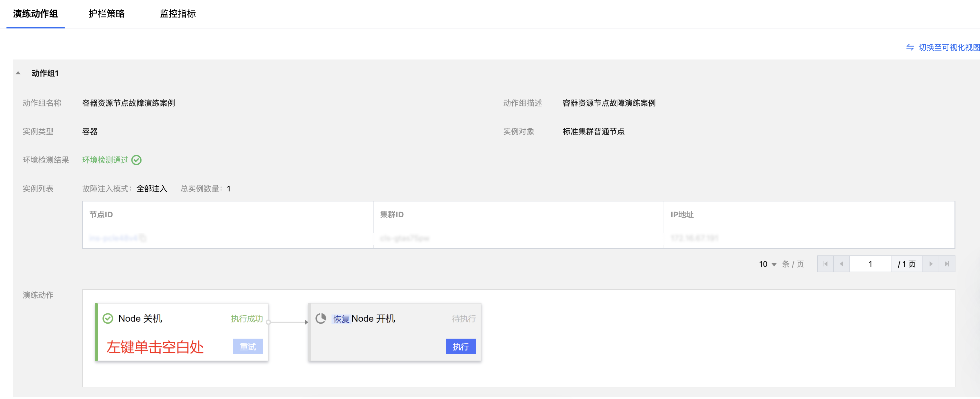This screenshot has height=399, width=980.
Task: Copy the node ID with copy icon
Action: pyautogui.click(x=143, y=238)
